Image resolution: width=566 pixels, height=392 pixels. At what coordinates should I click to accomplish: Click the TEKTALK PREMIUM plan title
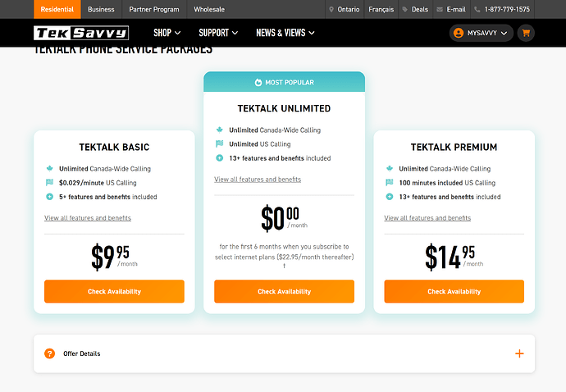click(x=454, y=148)
